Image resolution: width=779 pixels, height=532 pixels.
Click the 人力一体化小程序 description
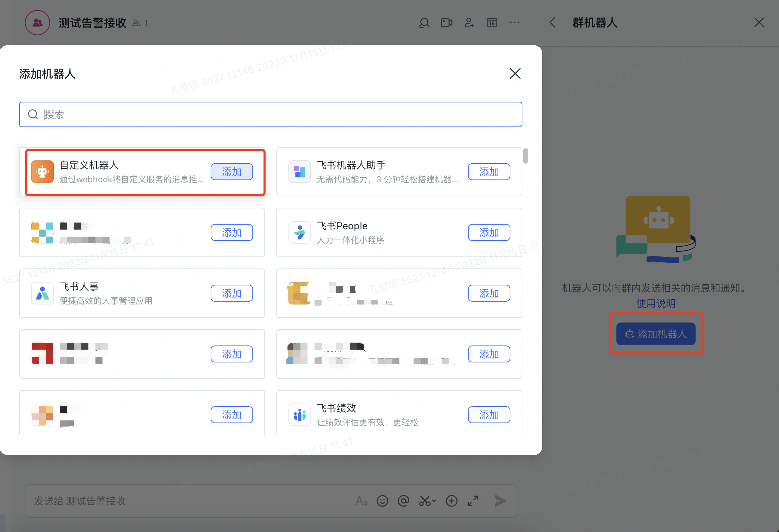350,240
